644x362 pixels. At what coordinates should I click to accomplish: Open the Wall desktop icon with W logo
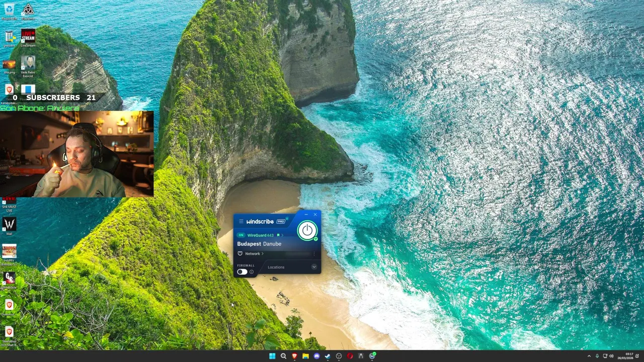9,226
